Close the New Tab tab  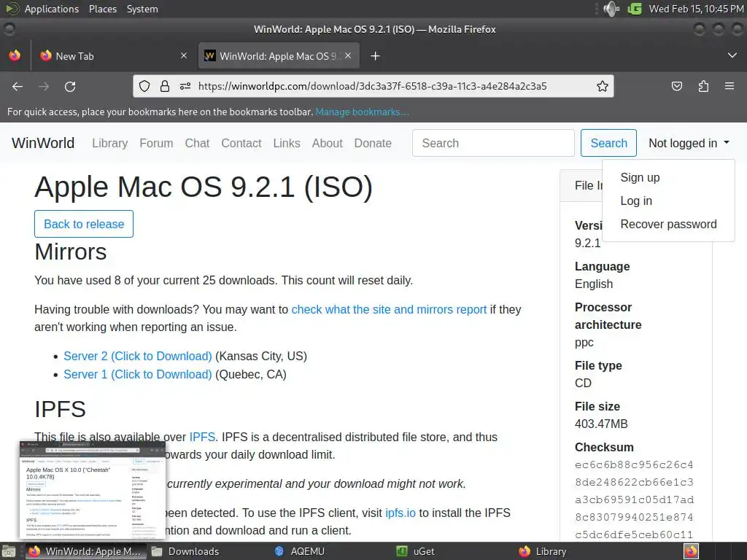pos(184,55)
